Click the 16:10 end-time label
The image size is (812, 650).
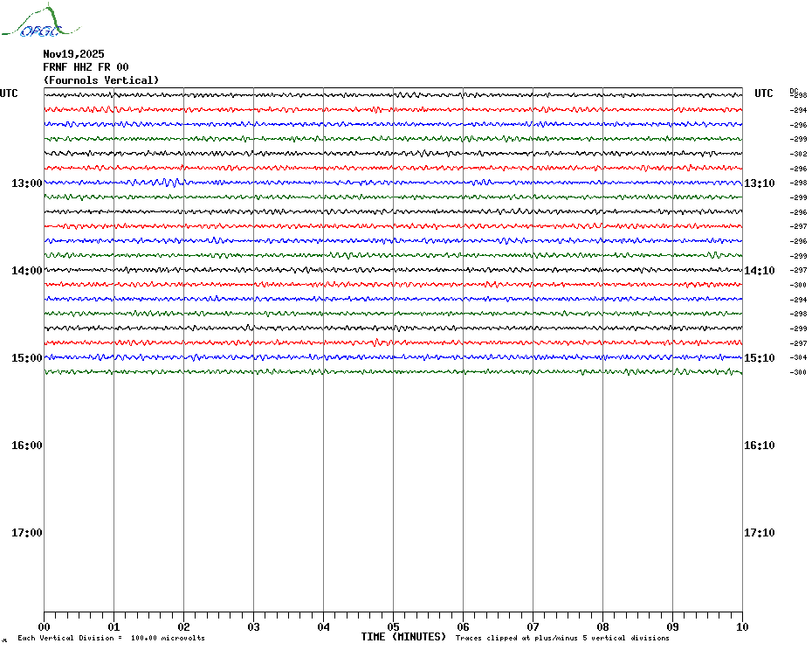click(760, 446)
